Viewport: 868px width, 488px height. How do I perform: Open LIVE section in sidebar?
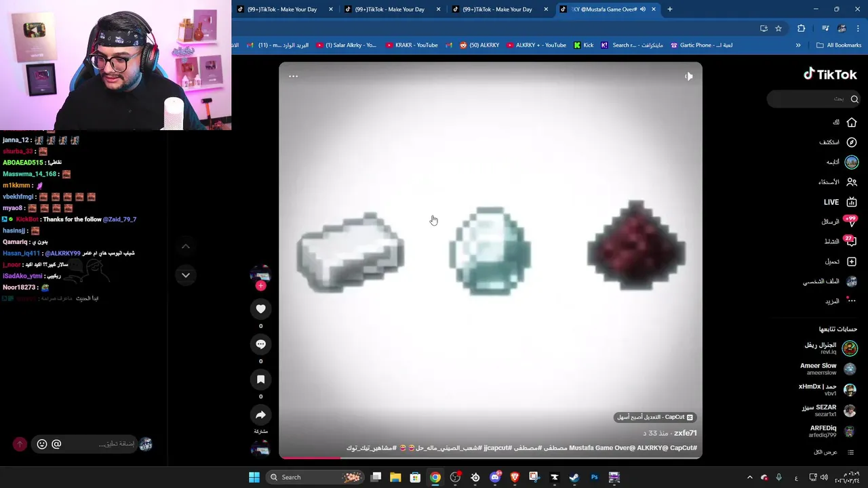coord(840,202)
